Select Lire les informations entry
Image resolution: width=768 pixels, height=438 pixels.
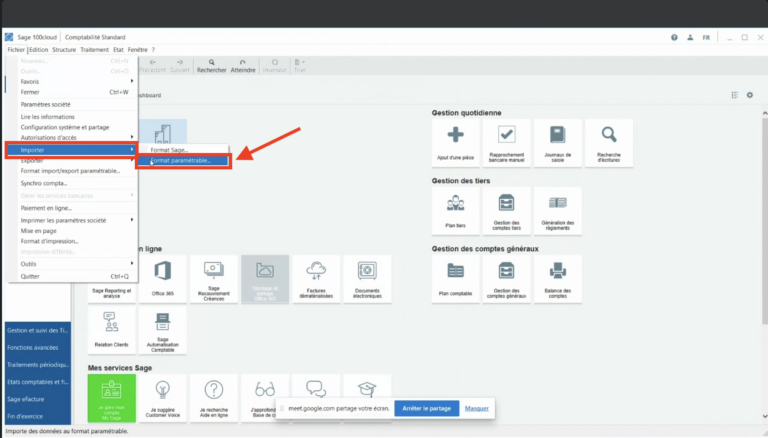[x=72, y=117]
